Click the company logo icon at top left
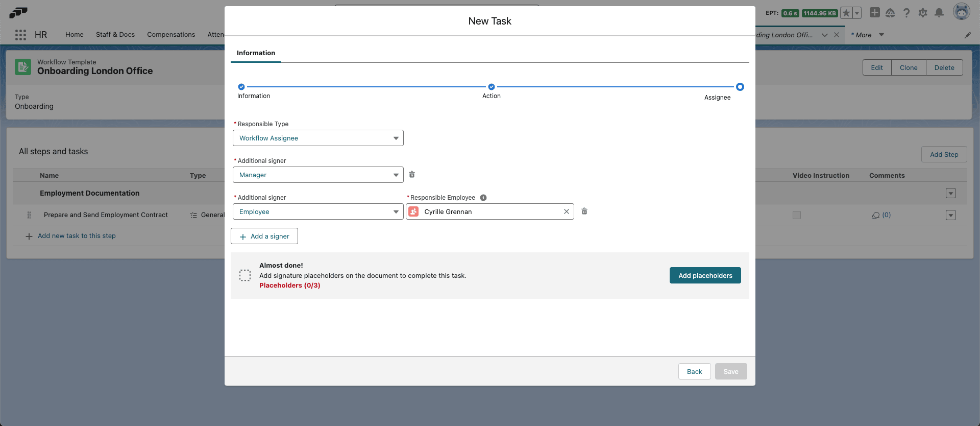The width and height of the screenshot is (980, 426). pyautogui.click(x=18, y=12)
